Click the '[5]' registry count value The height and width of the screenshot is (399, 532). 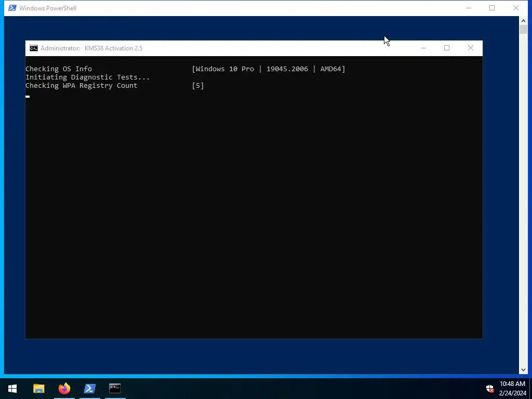tap(198, 86)
